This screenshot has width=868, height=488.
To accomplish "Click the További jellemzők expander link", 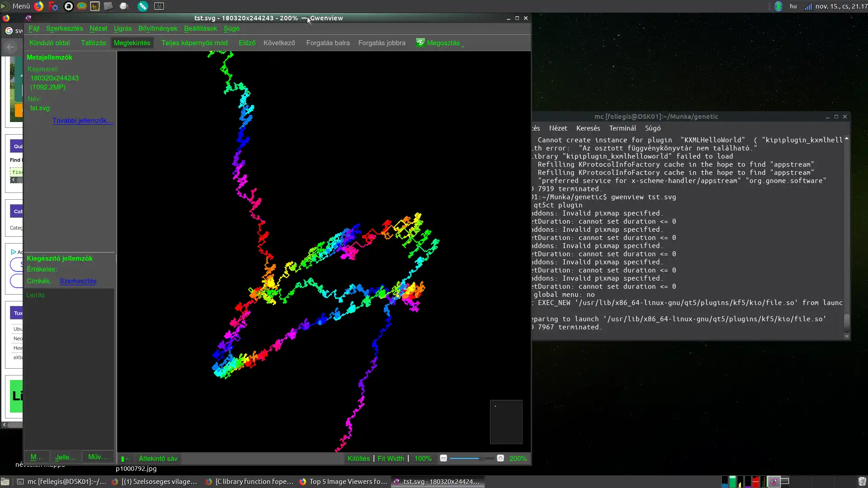I will (x=82, y=120).
